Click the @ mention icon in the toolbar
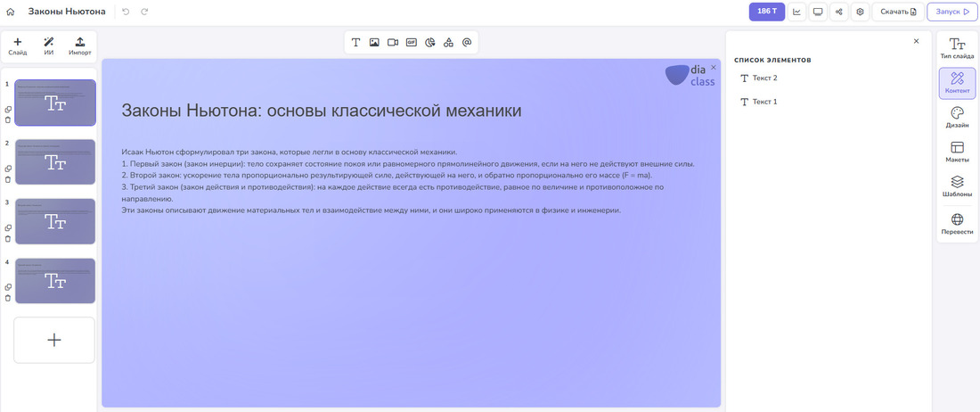The height and width of the screenshot is (412, 980). tap(467, 42)
